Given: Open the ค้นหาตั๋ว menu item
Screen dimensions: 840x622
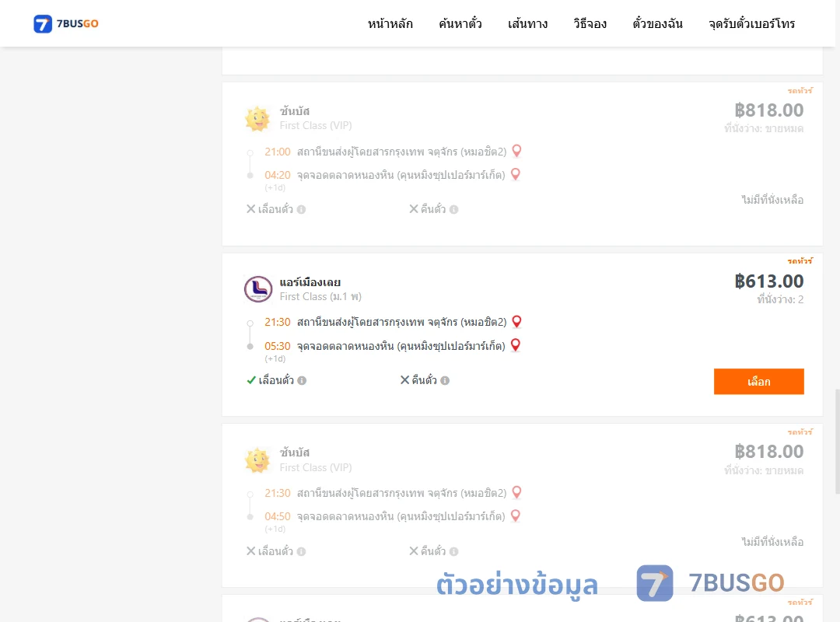Looking at the screenshot, I should [460, 23].
